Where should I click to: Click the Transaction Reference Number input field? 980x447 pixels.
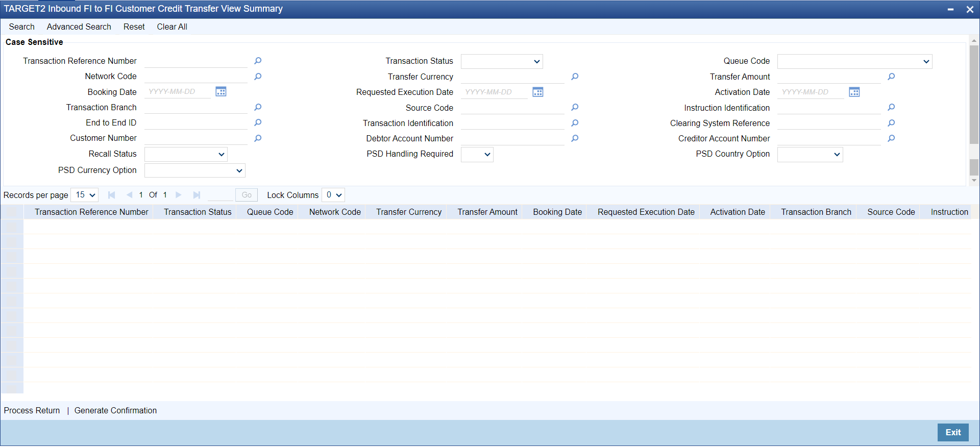pyautogui.click(x=196, y=61)
